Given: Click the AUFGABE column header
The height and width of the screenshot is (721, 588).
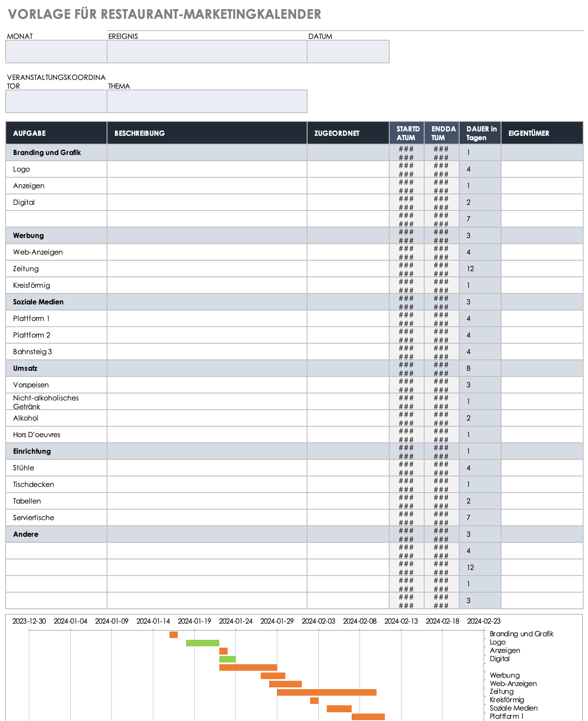Looking at the screenshot, I should pyautogui.click(x=56, y=133).
